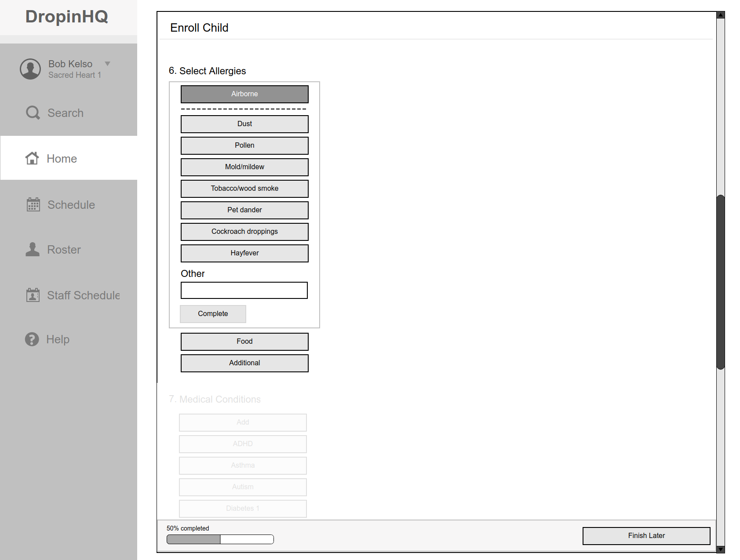Expand the Food allergy category
This screenshot has height=560, width=740.
(244, 342)
